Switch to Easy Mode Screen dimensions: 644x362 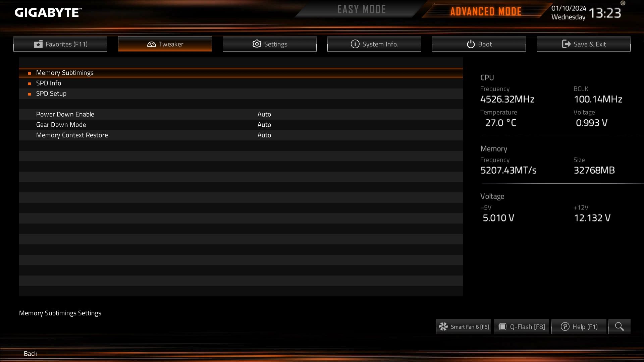361,10
